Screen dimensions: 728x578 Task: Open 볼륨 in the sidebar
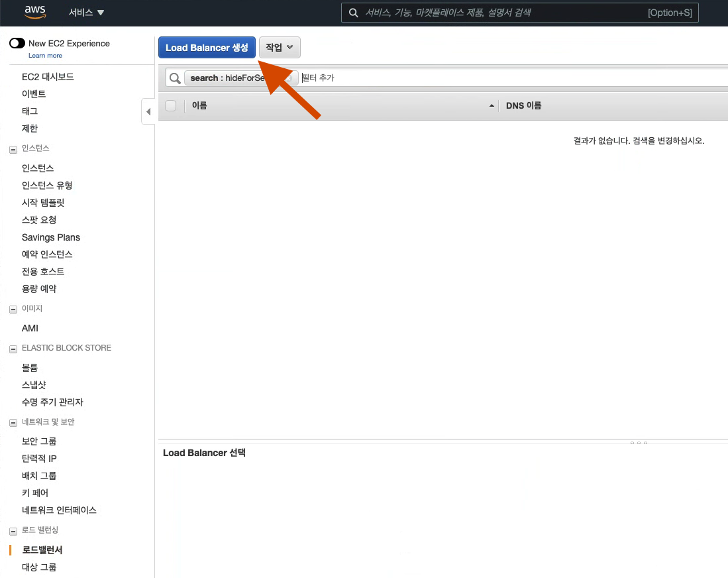click(x=30, y=367)
